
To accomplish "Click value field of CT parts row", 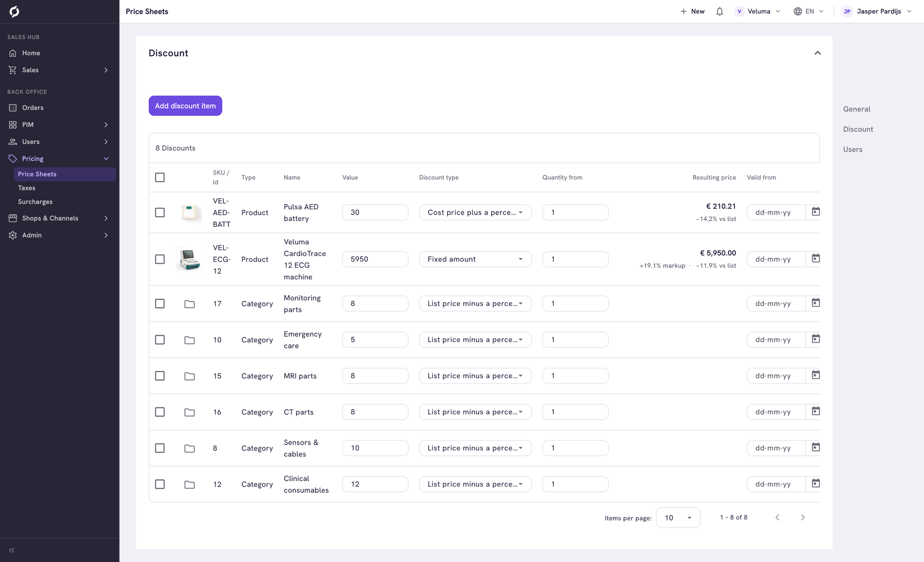I will (x=375, y=412).
